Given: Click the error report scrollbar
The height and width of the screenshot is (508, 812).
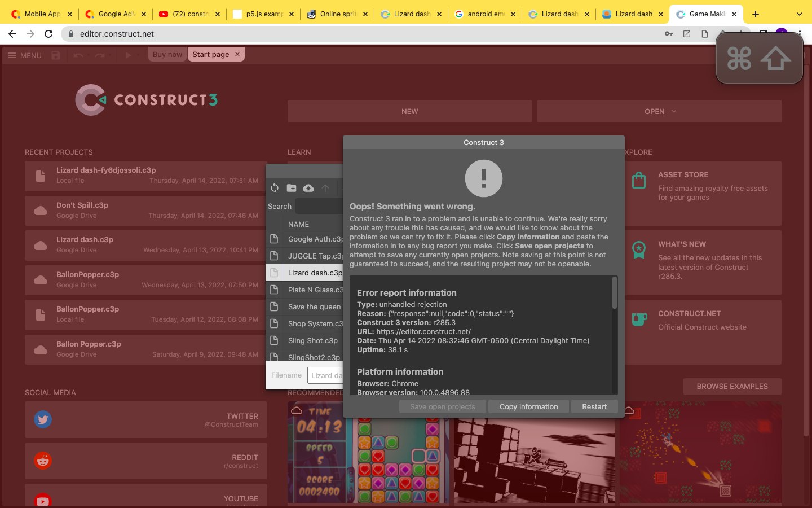Looking at the screenshot, I should pos(615,293).
